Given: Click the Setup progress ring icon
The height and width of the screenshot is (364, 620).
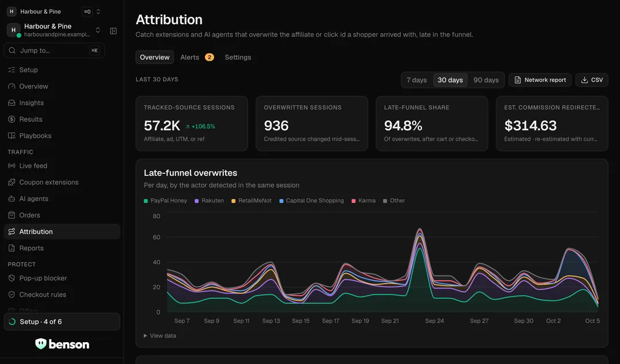Looking at the screenshot, I should (x=12, y=322).
